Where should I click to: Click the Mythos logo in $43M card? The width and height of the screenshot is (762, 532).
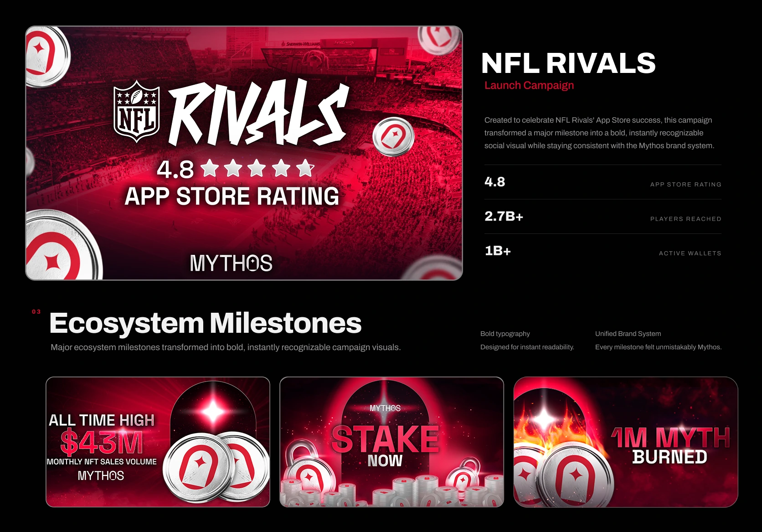coord(101,475)
